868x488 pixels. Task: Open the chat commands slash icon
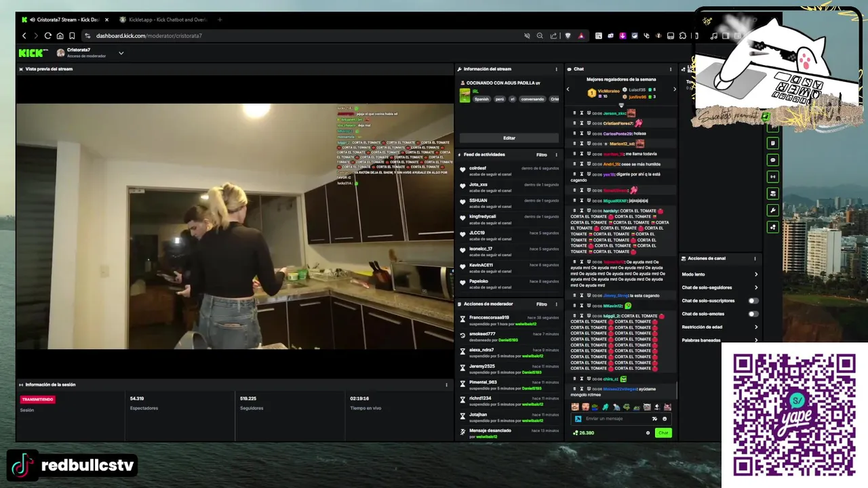(654, 419)
